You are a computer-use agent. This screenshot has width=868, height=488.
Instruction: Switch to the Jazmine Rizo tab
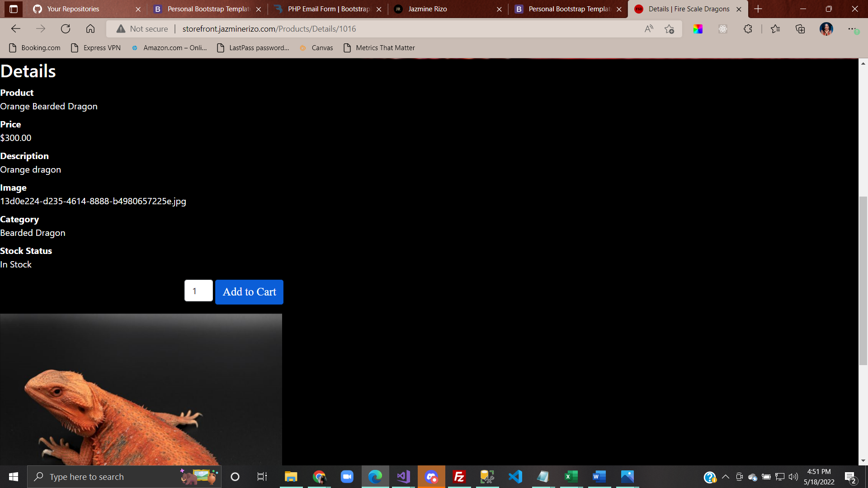[x=427, y=9]
